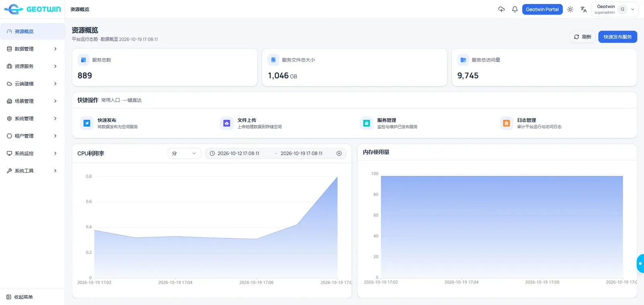Open the notifications bell
This screenshot has width=644, height=305.
pyautogui.click(x=515, y=9)
